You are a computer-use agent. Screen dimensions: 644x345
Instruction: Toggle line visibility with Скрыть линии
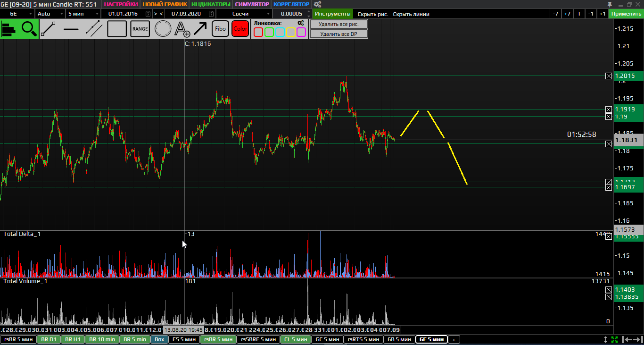pos(411,14)
